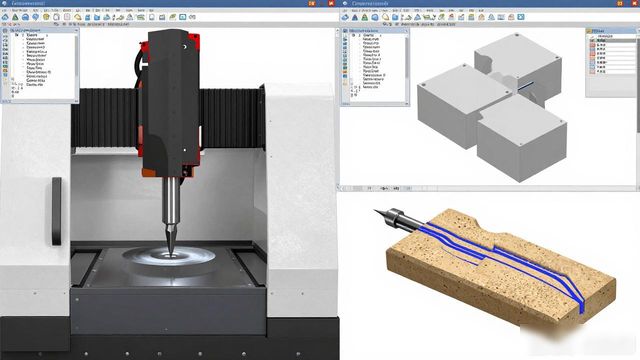640x360 pixels.
Task: Click the green table icon in right window toolbar
Action: (471, 17)
